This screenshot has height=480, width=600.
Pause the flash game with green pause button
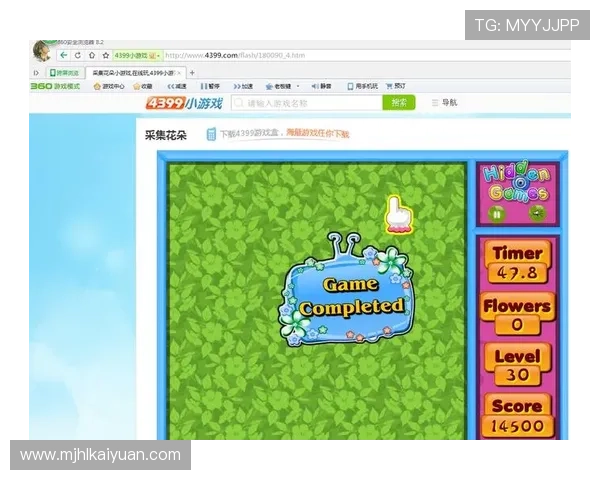[x=497, y=214]
